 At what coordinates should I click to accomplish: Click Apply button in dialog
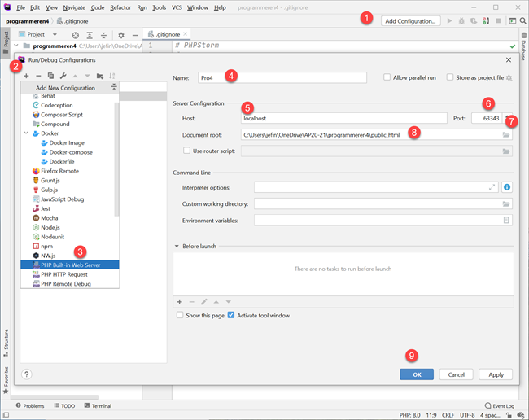pos(496,374)
